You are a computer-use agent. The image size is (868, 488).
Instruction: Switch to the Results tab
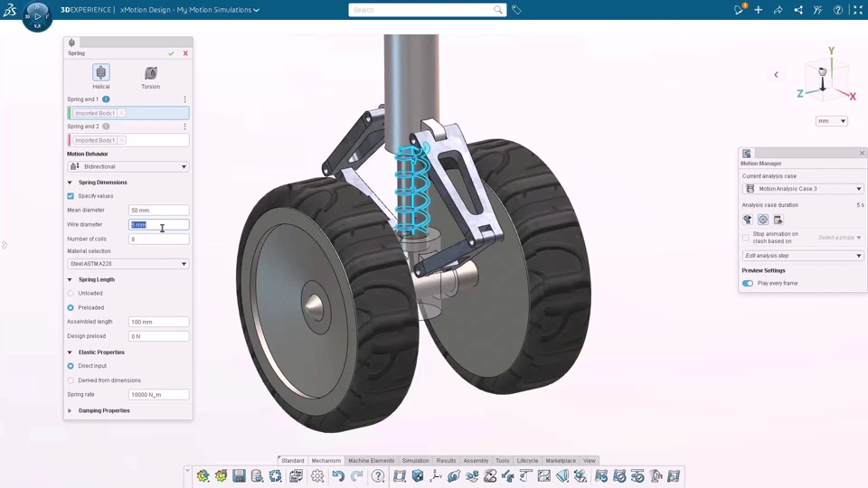[446, 460]
